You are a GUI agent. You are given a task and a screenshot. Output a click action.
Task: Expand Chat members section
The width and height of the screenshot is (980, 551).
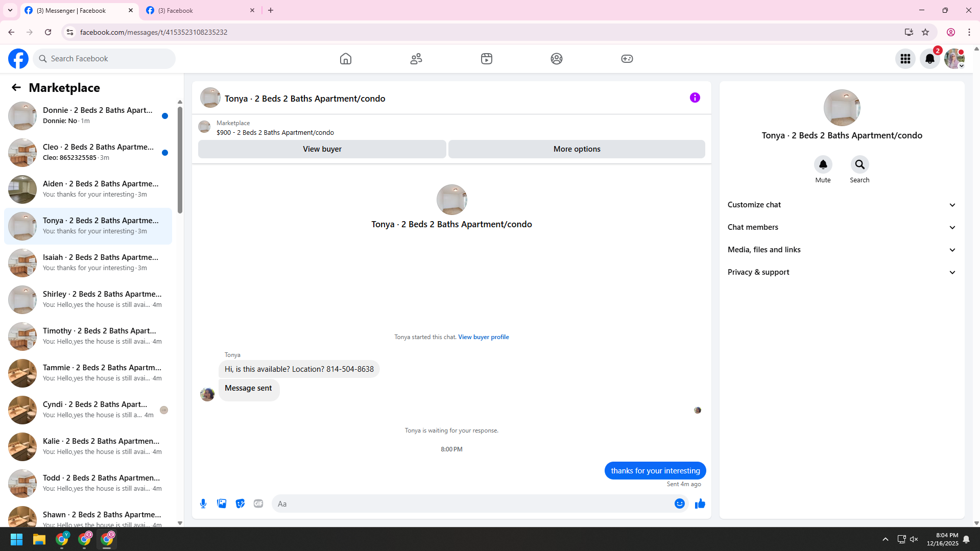coord(842,227)
